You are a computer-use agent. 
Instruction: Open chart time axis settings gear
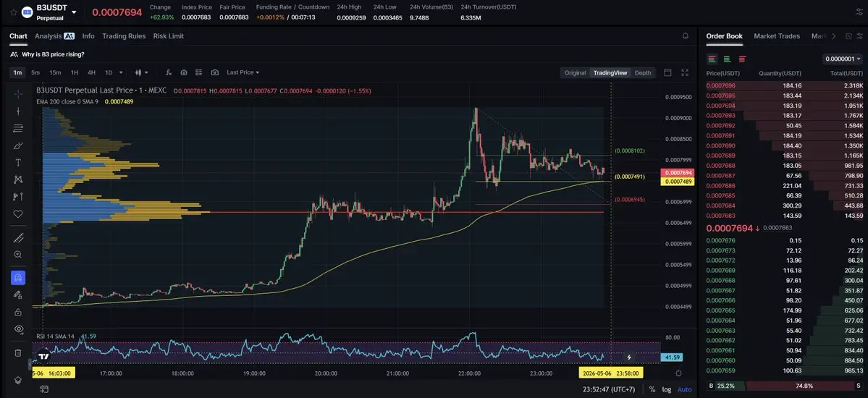coord(678,373)
